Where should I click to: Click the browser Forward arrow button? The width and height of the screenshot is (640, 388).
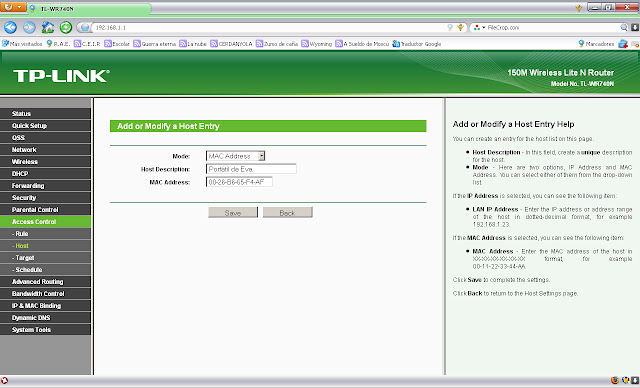click(x=29, y=27)
